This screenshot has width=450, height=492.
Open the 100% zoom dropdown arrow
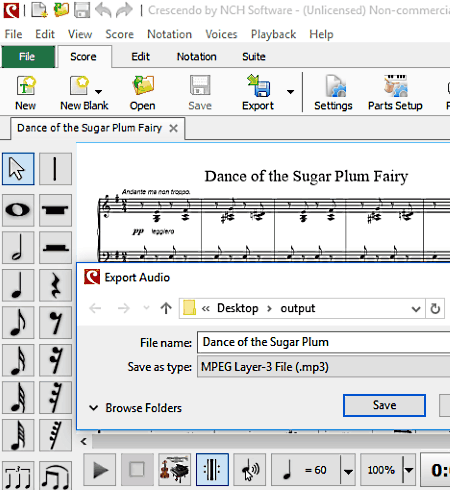tap(409, 470)
